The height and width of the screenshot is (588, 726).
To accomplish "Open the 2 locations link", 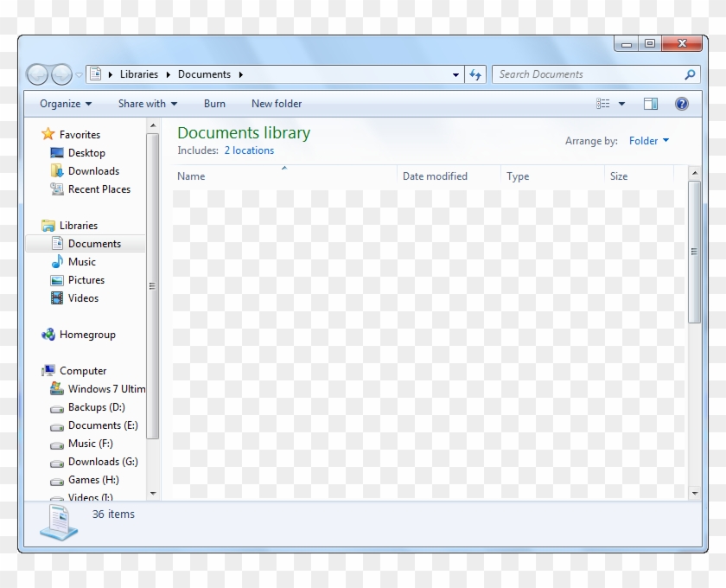I will tap(249, 150).
